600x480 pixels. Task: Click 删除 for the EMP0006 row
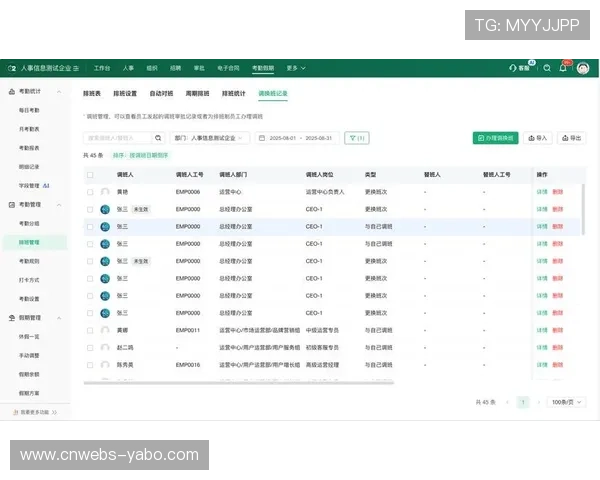point(558,192)
